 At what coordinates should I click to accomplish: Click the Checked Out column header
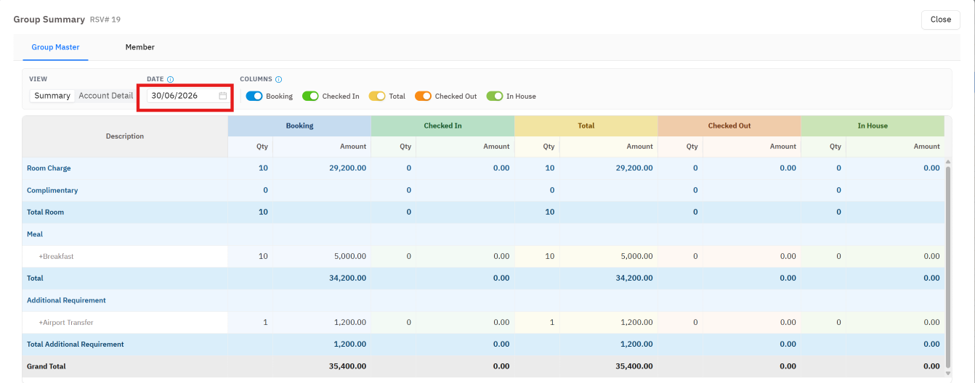[x=729, y=126]
